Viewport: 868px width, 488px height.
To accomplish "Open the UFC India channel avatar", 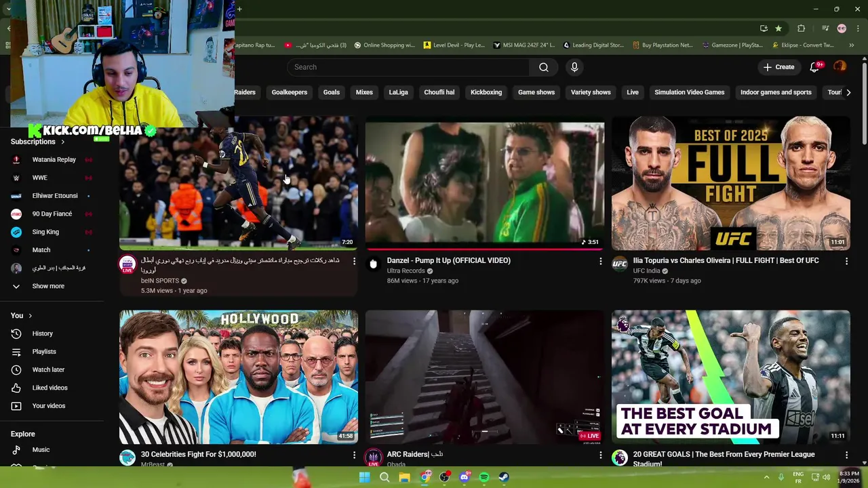I will tap(620, 264).
